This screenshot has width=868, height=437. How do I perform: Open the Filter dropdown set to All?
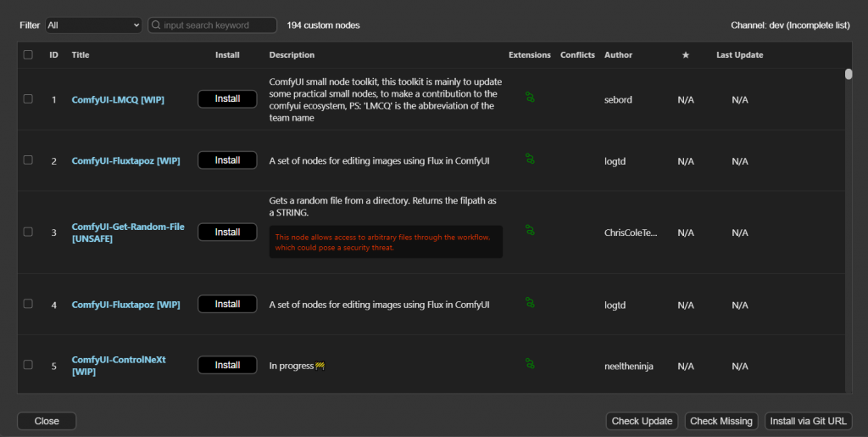tap(93, 25)
